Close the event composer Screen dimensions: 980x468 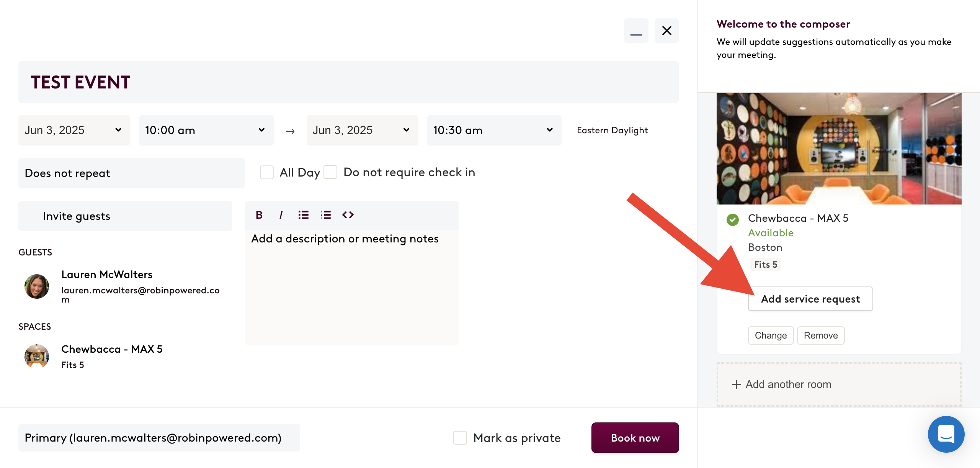667,31
